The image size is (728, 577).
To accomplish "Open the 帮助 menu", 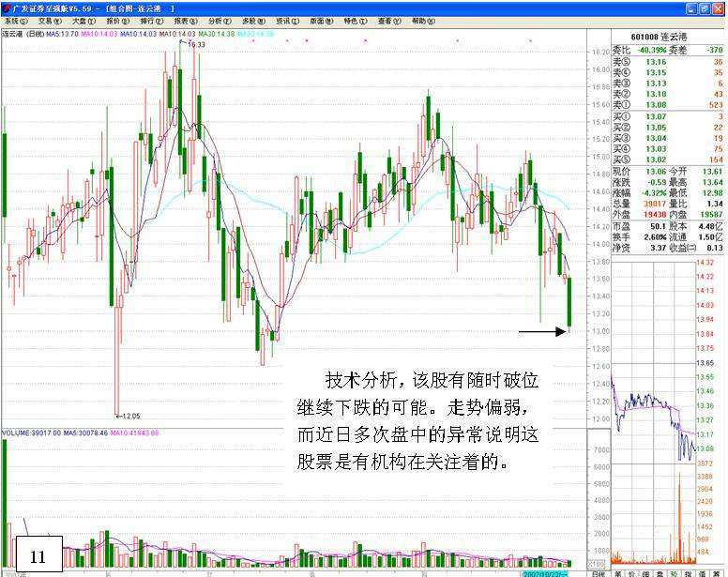I will coord(423,21).
